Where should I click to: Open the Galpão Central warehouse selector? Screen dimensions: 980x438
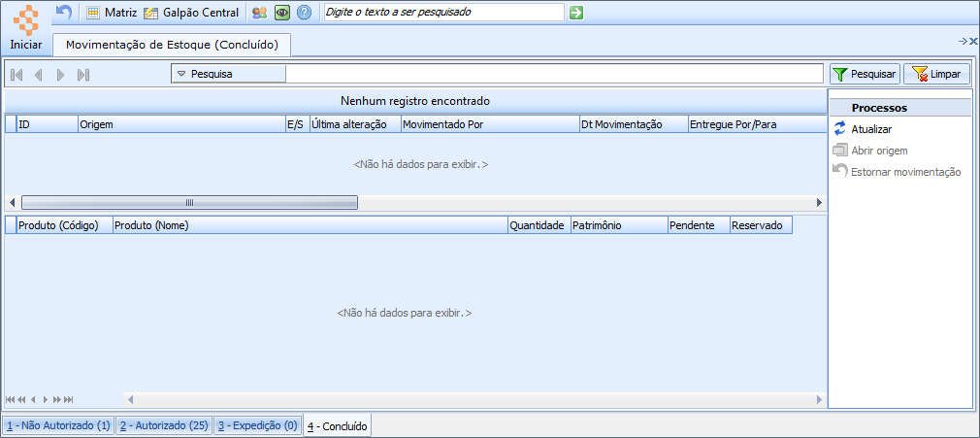pyautogui.click(x=190, y=13)
